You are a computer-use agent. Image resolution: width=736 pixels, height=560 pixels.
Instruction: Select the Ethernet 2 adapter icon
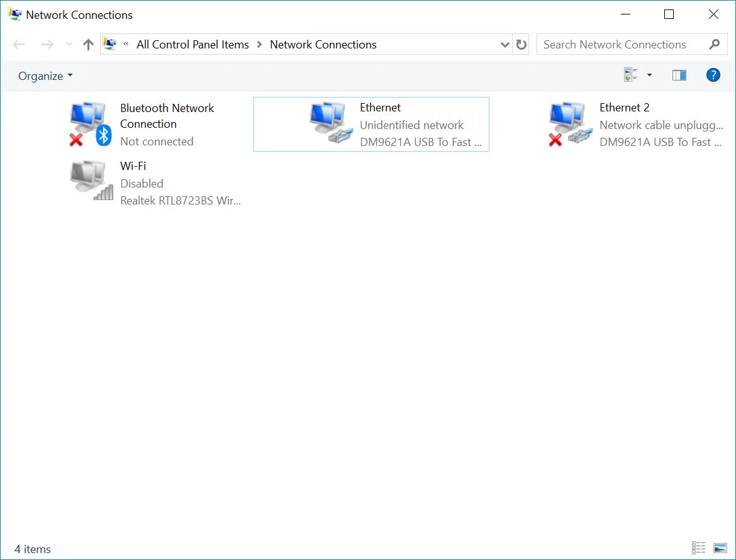[x=571, y=124]
